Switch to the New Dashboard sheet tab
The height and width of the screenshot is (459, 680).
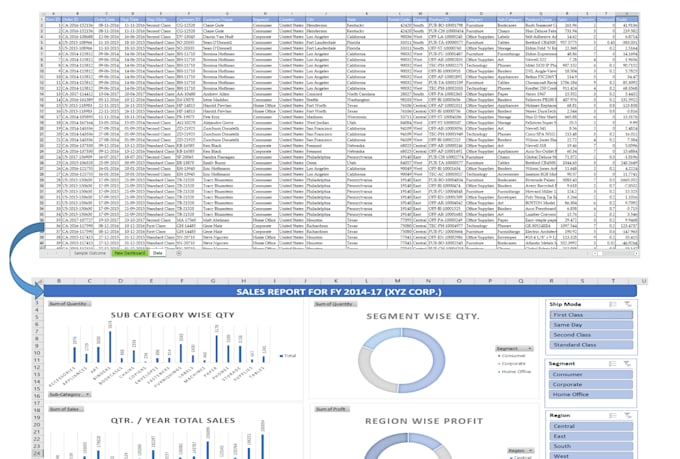click(x=130, y=253)
